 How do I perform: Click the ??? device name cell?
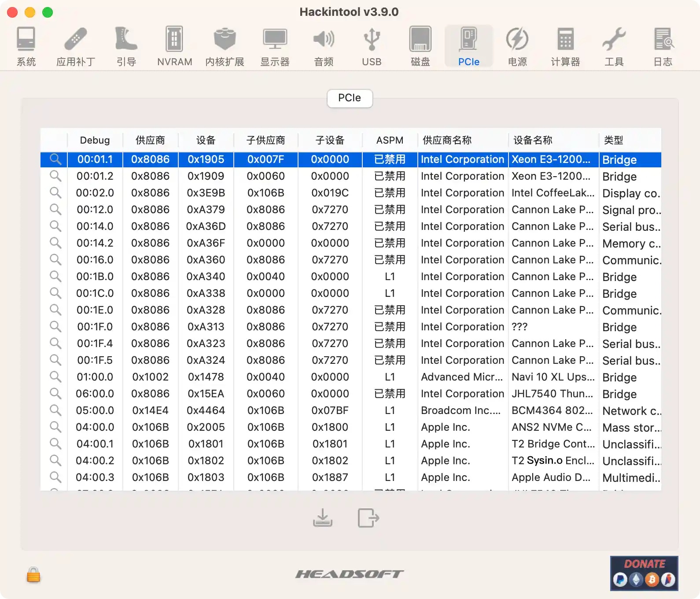553,326
